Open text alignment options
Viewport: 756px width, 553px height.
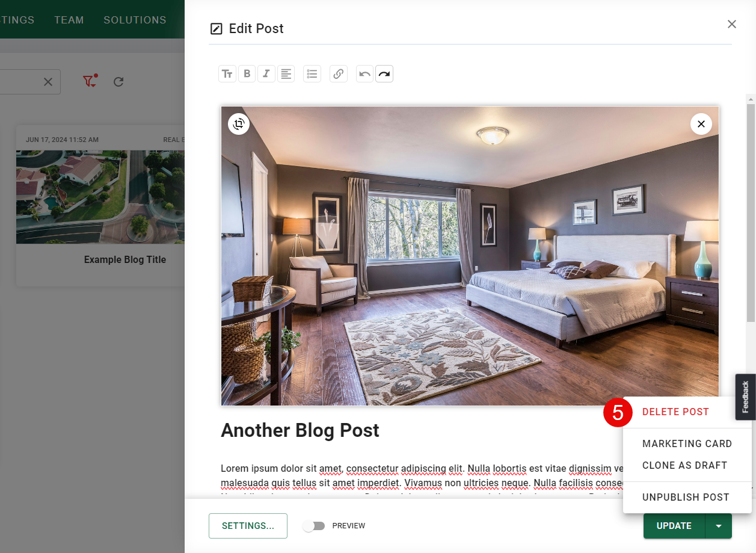(286, 74)
